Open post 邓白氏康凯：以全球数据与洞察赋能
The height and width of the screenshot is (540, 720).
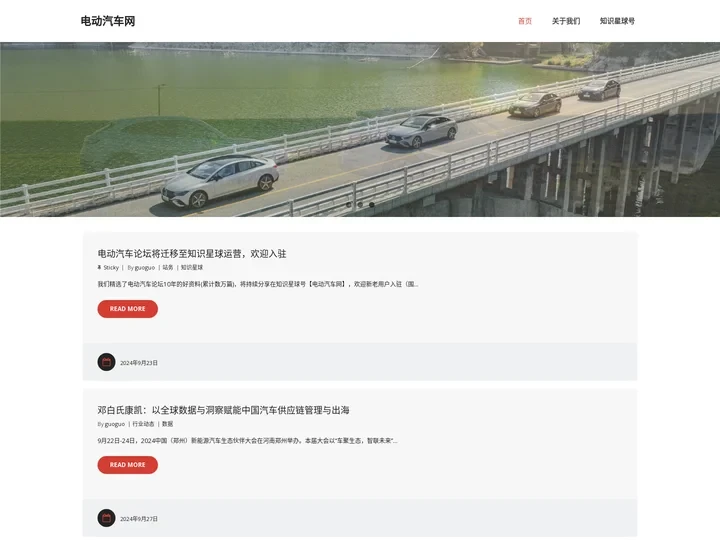223,410
